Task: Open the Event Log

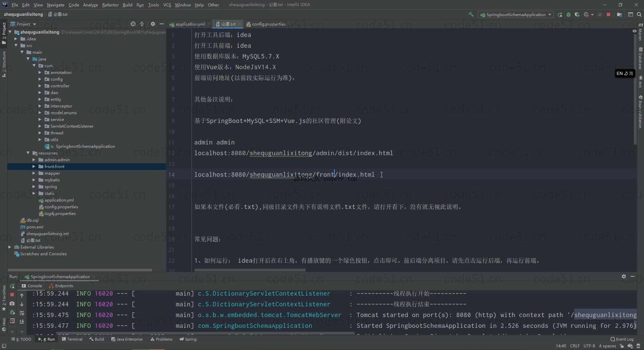Action: click(x=622, y=339)
